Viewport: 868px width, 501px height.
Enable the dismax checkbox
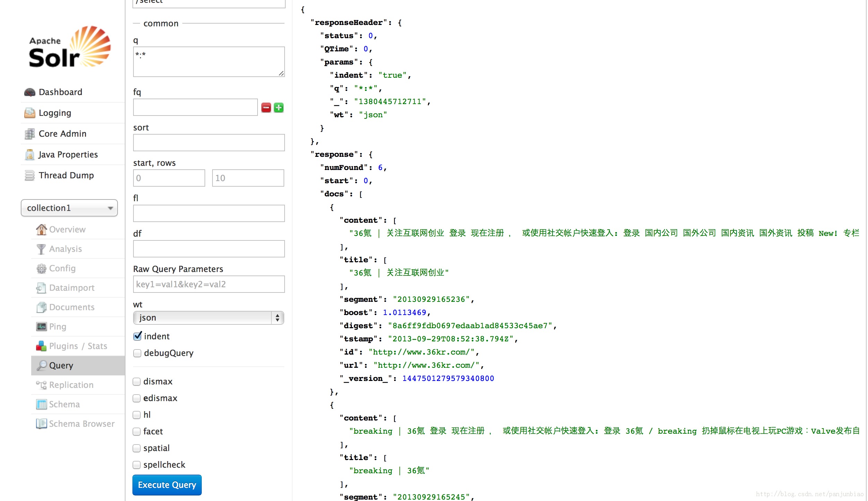[137, 382]
